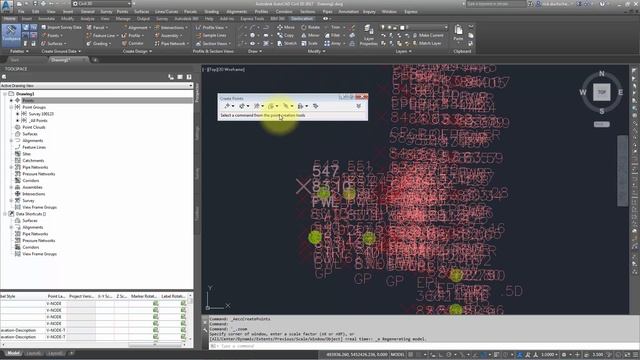Click the Corridor tool in ribbon
640x360 pixels.
tap(133, 43)
